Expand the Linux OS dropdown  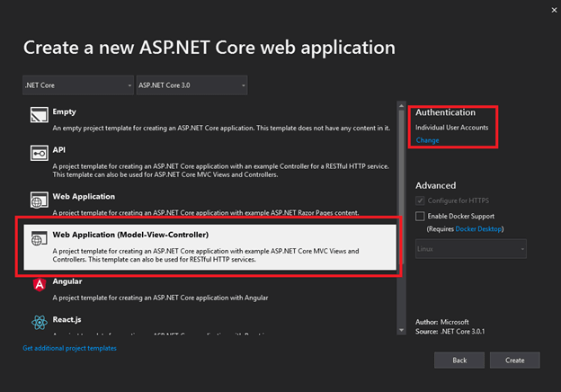pyautogui.click(x=470, y=246)
